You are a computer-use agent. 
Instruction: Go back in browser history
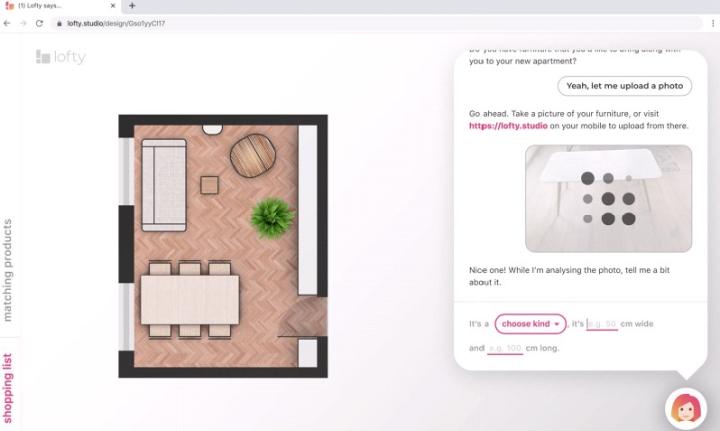click(7, 23)
